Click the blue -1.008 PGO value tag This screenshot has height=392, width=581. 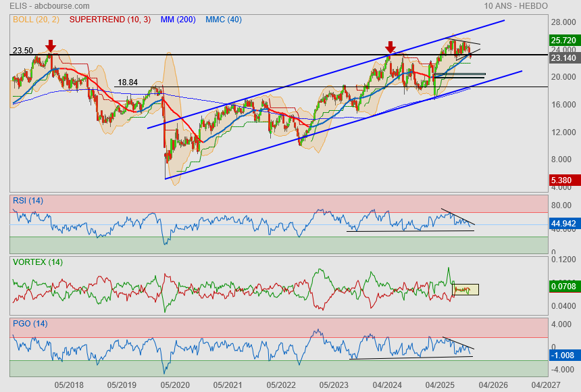pos(564,356)
